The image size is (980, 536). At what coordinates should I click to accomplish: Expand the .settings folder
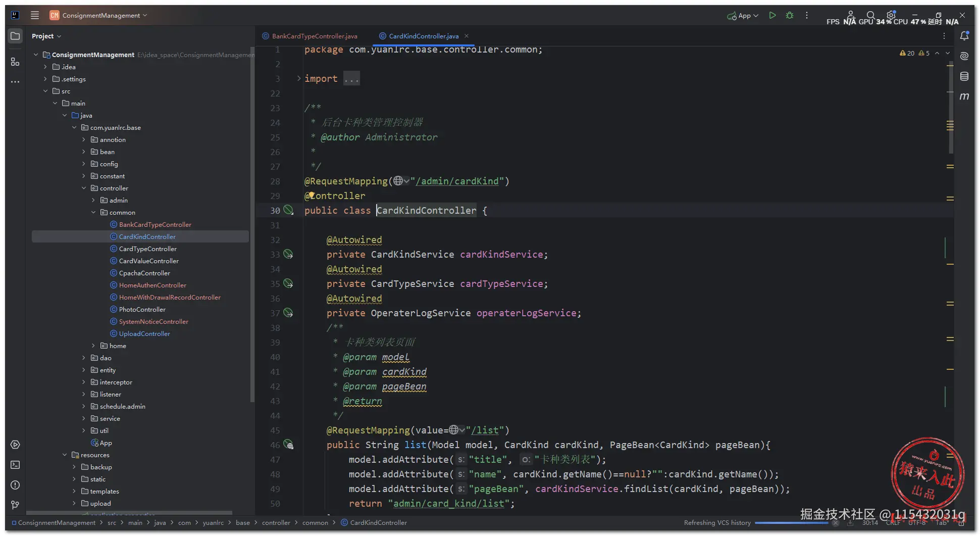45,79
